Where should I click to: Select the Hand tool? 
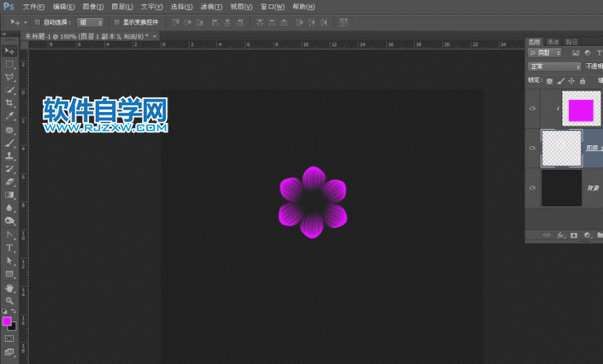pyautogui.click(x=9, y=287)
